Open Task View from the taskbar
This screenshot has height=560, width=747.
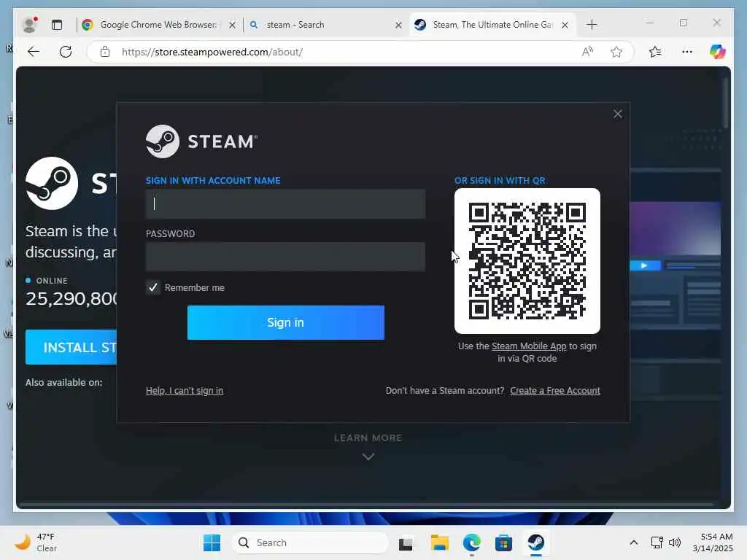[406, 542]
